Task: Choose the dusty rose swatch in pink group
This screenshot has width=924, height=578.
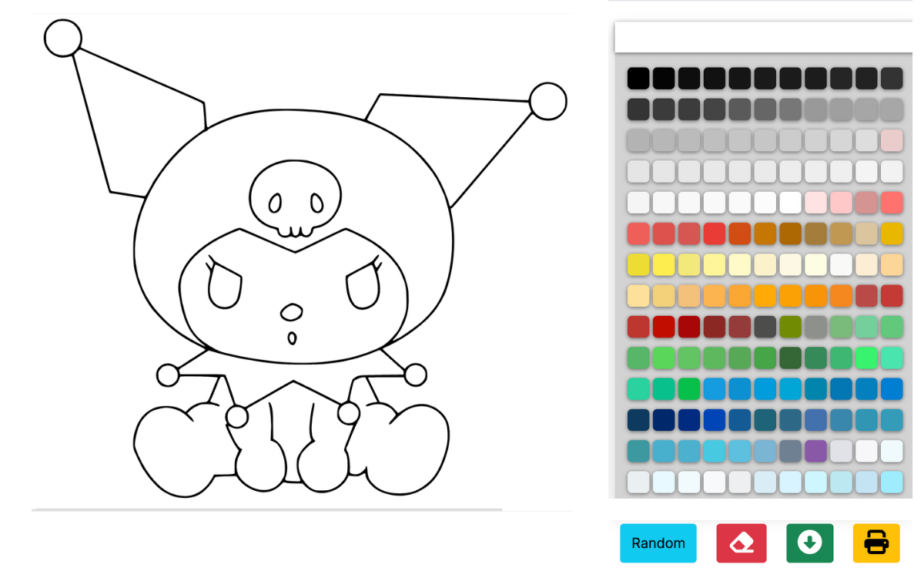Action: click(866, 203)
